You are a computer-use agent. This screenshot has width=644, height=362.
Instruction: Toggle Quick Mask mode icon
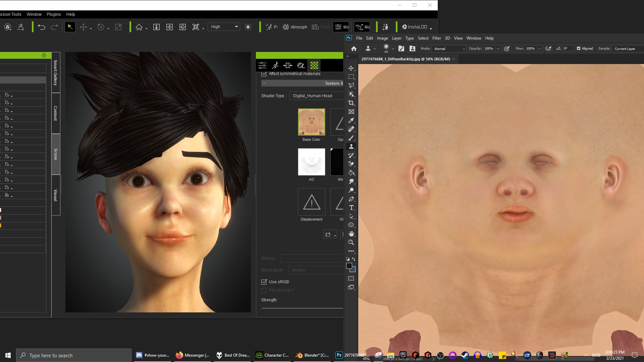pos(351,279)
